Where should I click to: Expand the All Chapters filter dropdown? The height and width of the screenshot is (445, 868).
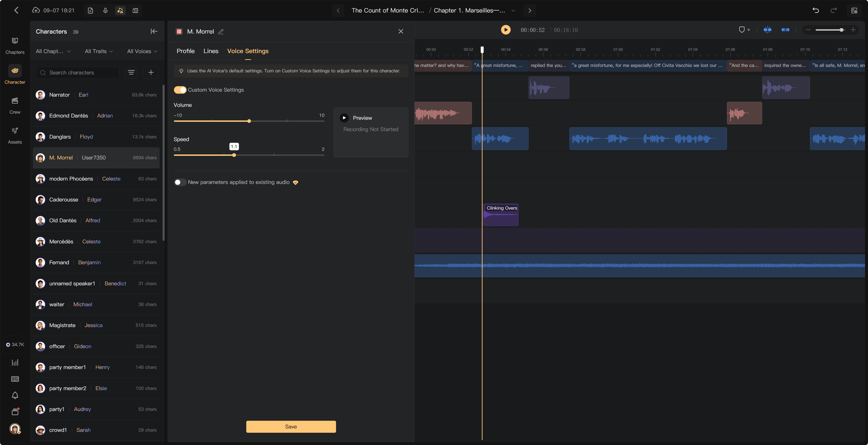pos(53,51)
